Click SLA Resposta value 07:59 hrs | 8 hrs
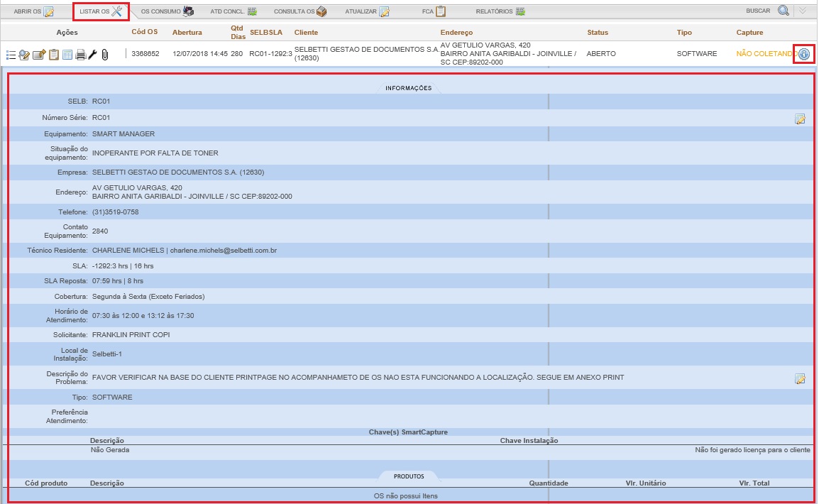 [x=118, y=281]
